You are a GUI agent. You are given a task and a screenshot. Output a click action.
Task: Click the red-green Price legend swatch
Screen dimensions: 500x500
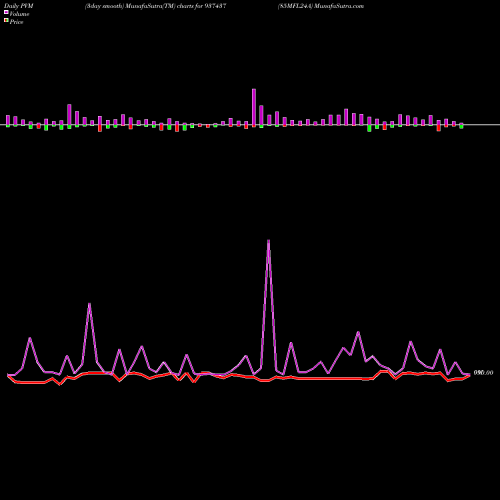point(6,20)
